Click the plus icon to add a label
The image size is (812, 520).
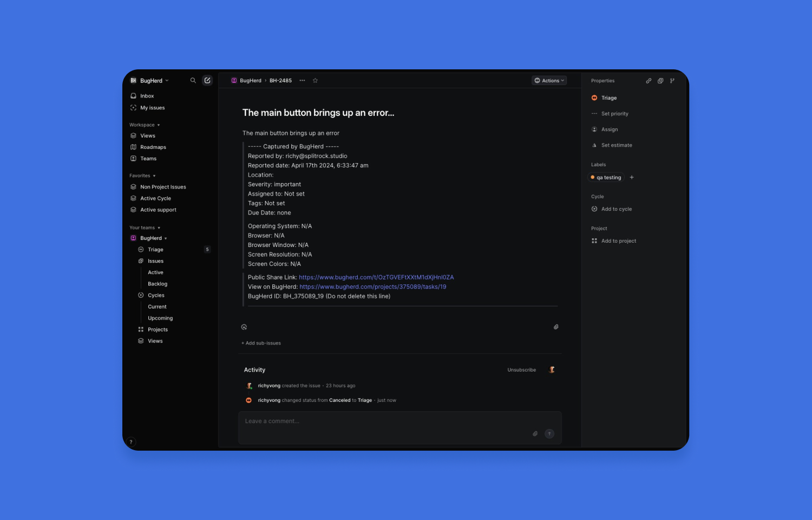tap(632, 177)
